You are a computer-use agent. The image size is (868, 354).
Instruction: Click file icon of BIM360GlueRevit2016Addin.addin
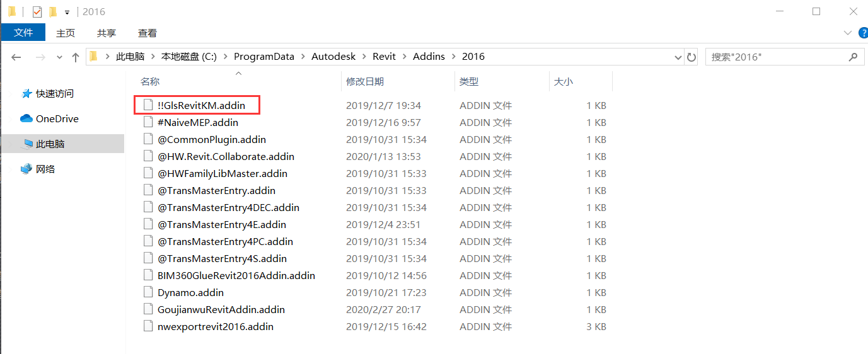[148, 275]
